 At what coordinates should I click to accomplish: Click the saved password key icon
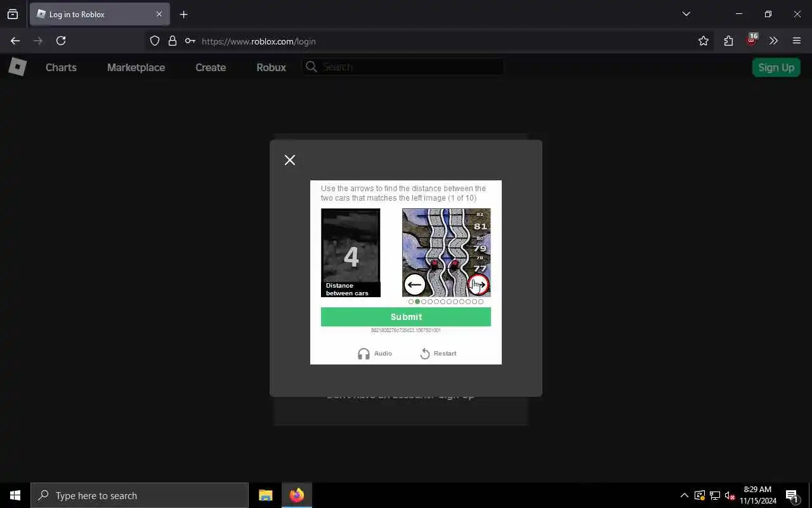click(x=190, y=41)
